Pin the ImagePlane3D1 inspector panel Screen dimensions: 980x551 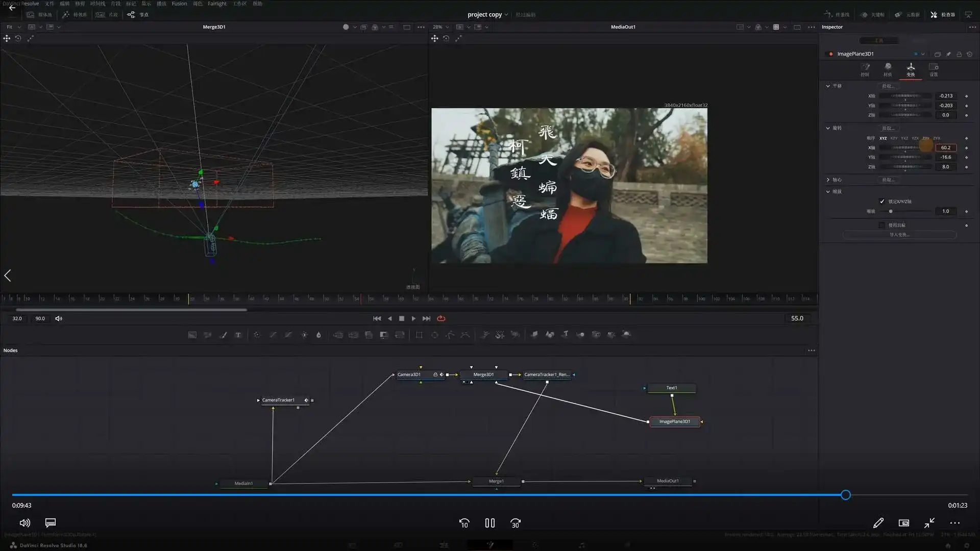click(x=948, y=54)
